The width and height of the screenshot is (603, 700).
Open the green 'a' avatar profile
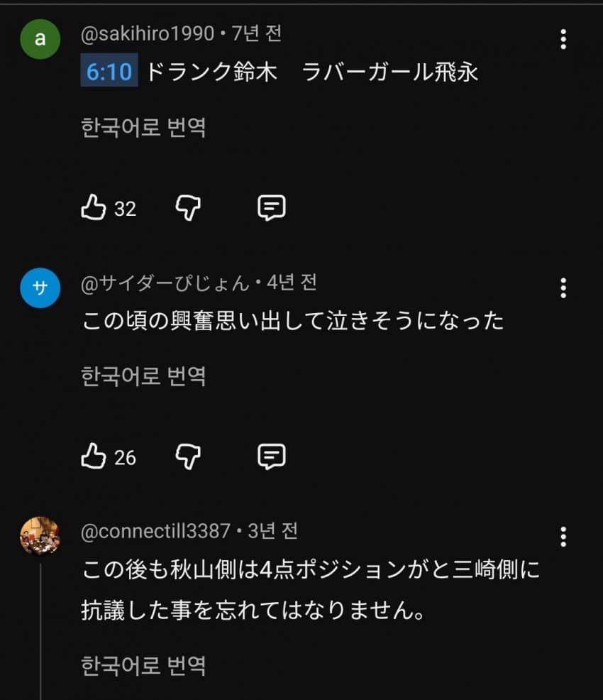[x=40, y=39]
